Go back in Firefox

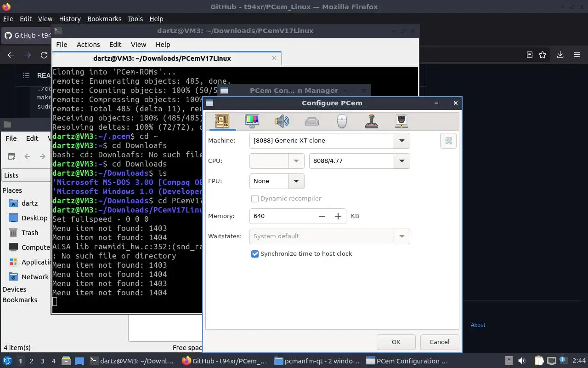pos(11,55)
